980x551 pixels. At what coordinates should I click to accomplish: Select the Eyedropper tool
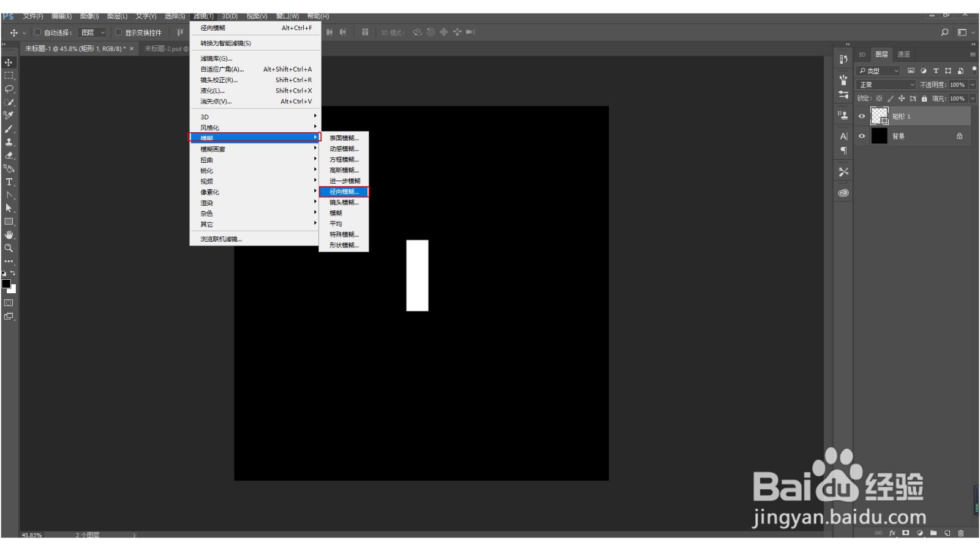tap(9, 115)
